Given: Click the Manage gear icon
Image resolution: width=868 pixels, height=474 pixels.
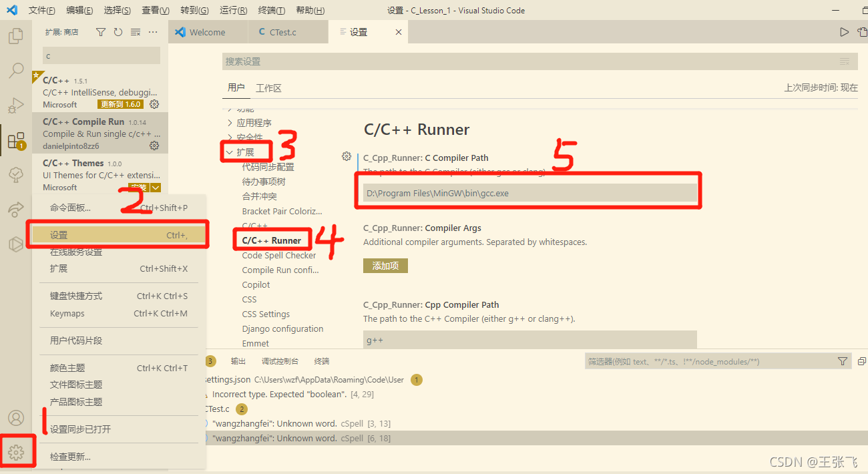Looking at the screenshot, I should click(16, 453).
